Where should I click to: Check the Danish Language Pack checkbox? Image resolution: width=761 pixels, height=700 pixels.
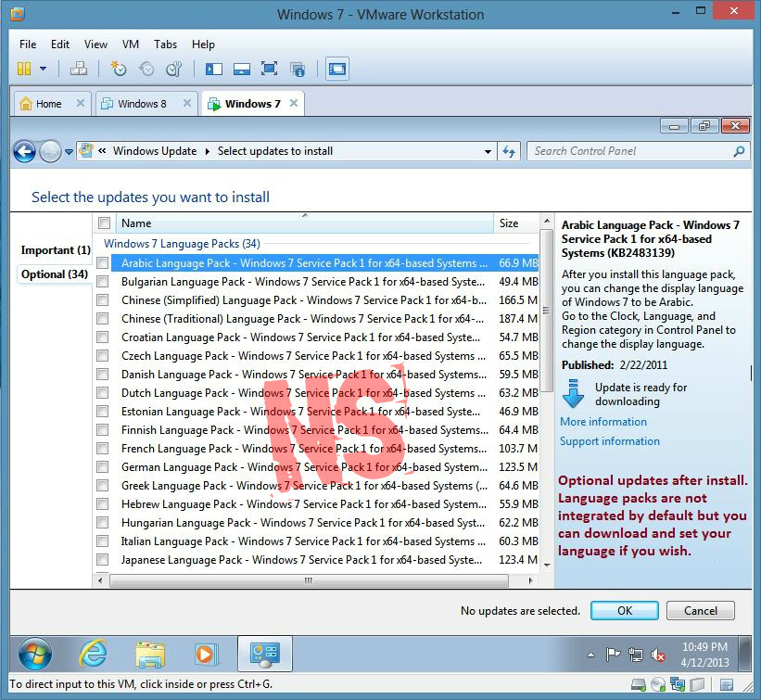(102, 375)
